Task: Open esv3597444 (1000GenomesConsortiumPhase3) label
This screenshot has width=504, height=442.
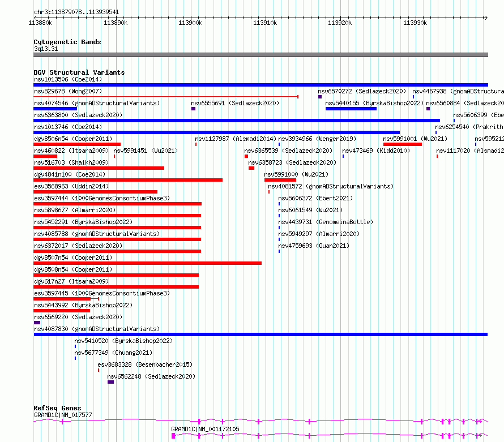Action: tap(102, 198)
